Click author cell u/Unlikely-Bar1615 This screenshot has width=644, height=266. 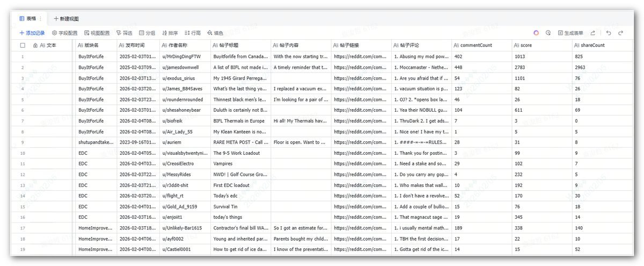click(x=185, y=228)
